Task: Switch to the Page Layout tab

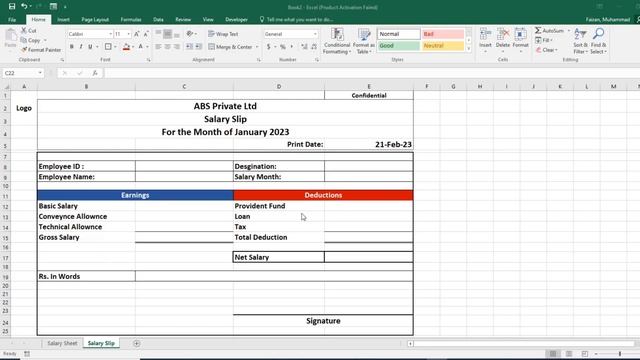Action: click(x=95, y=20)
